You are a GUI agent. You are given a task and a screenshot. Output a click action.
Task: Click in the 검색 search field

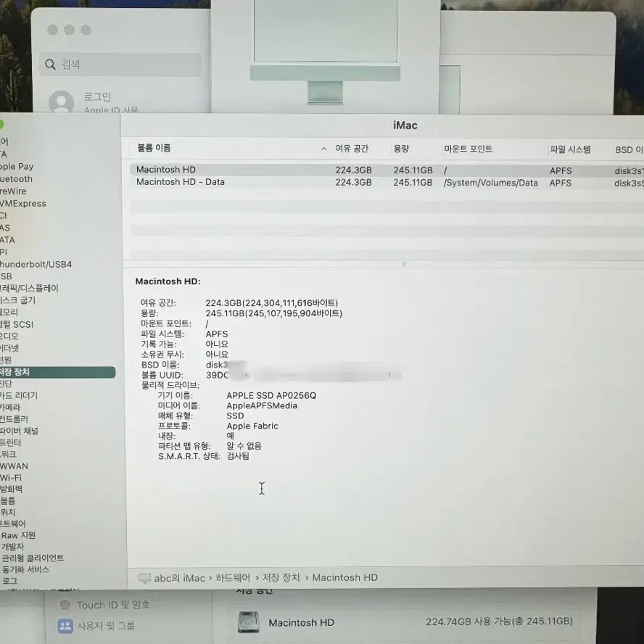pyautogui.click(x=120, y=65)
